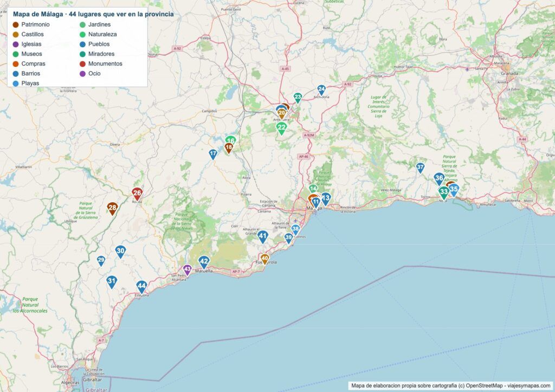Open blue marker number 31
The image size is (555, 392).
click(x=112, y=282)
